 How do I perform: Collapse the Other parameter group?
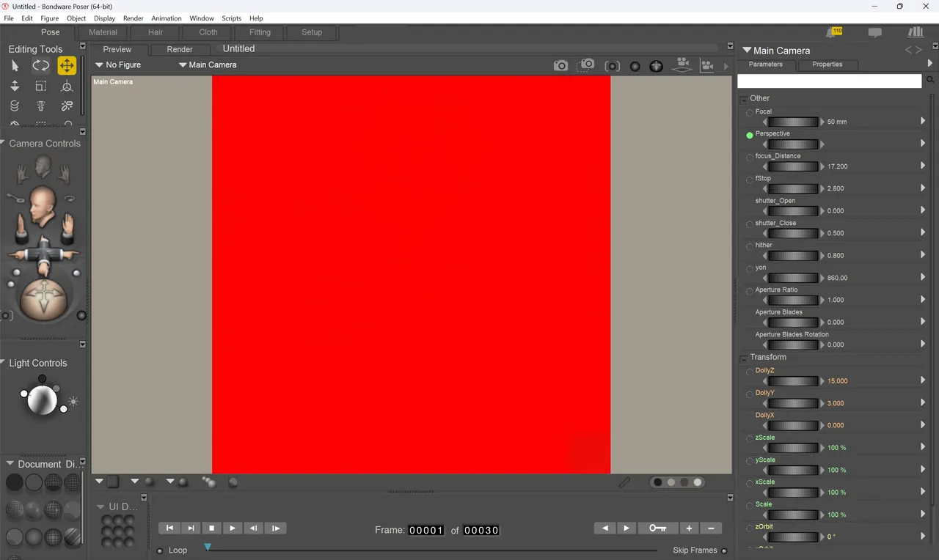(x=744, y=99)
